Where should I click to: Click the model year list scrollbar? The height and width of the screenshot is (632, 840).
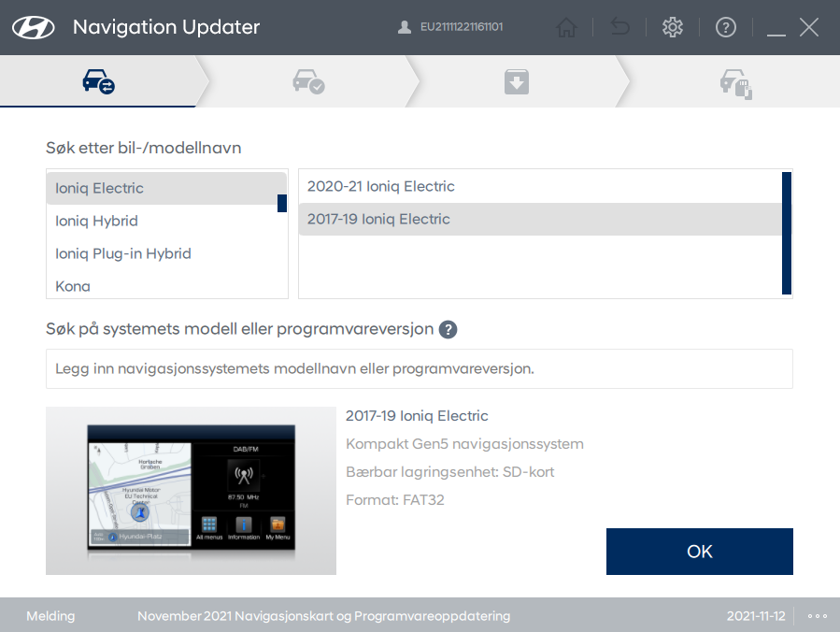(x=787, y=233)
